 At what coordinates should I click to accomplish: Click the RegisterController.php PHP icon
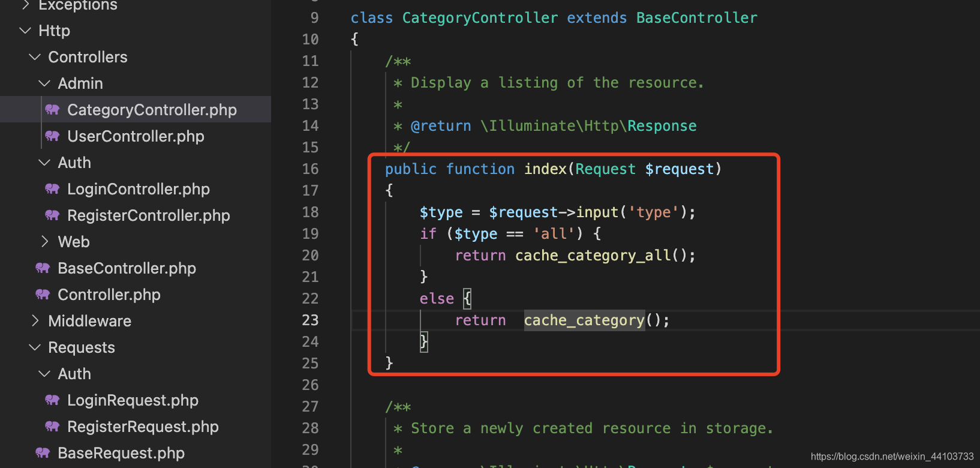coord(52,215)
